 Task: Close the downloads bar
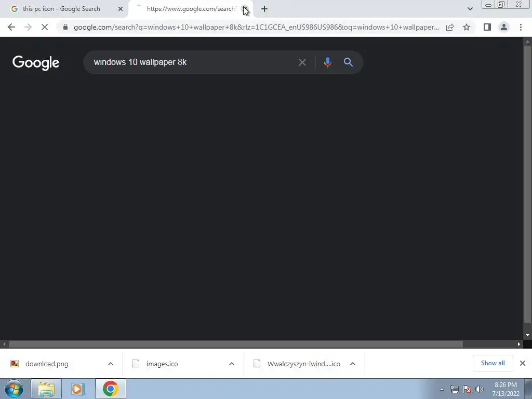(x=523, y=363)
